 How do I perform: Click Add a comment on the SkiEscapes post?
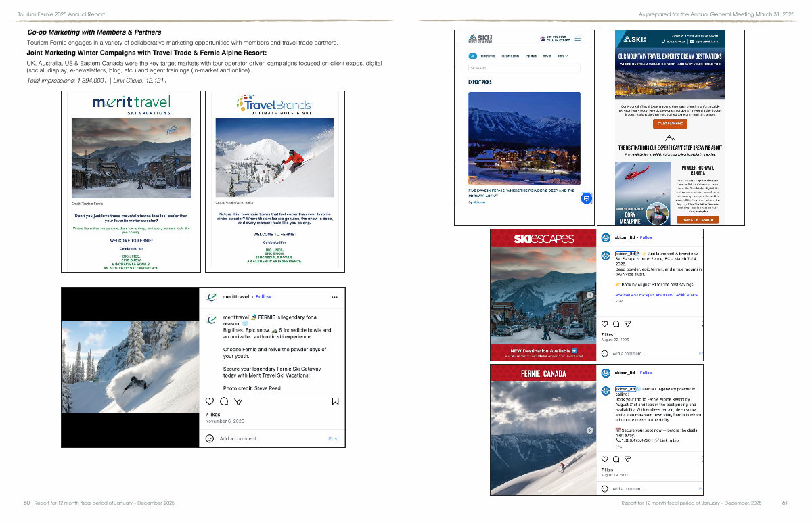coord(629,353)
